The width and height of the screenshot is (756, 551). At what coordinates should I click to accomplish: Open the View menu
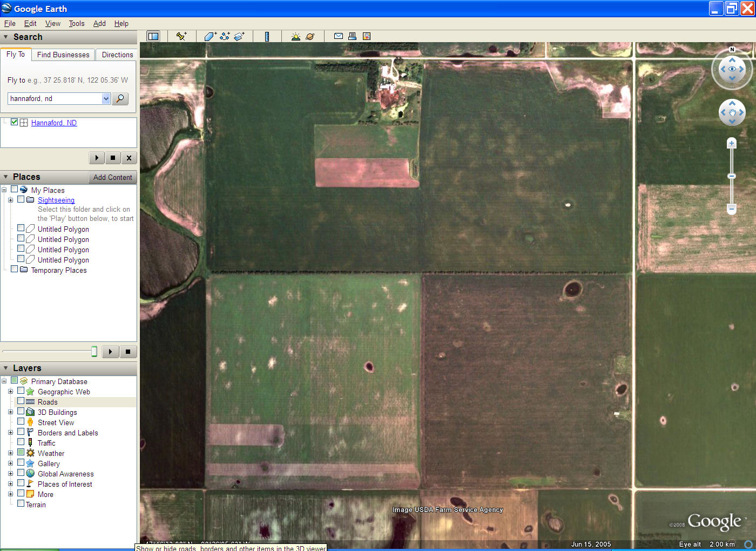tap(53, 23)
